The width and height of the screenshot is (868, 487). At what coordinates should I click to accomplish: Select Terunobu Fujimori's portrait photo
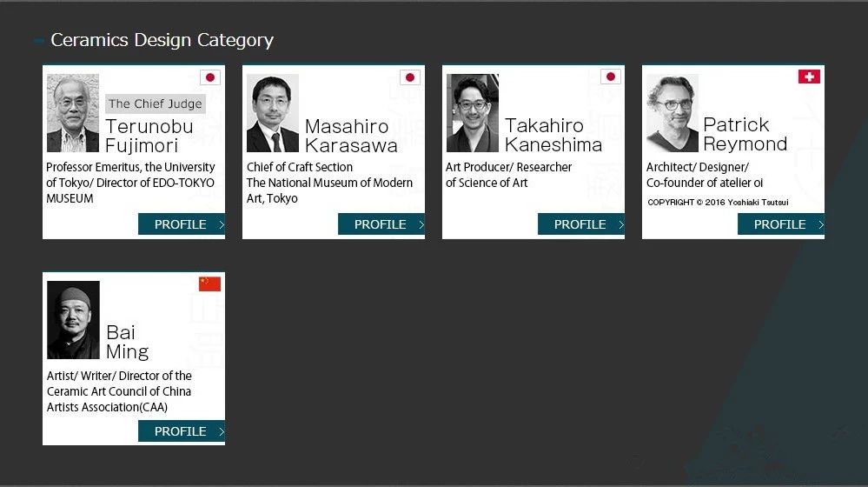(73, 113)
